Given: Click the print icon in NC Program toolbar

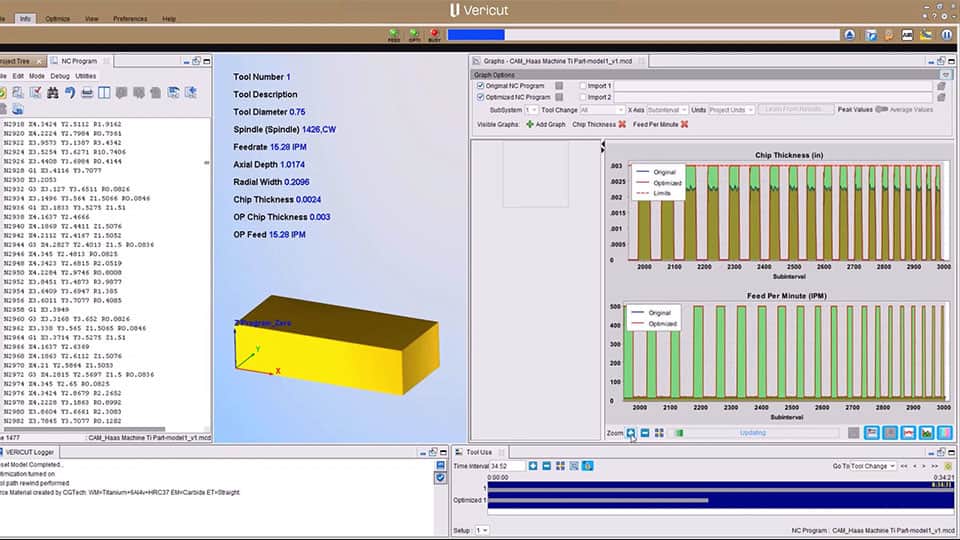Looking at the screenshot, I should pos(88,93).
